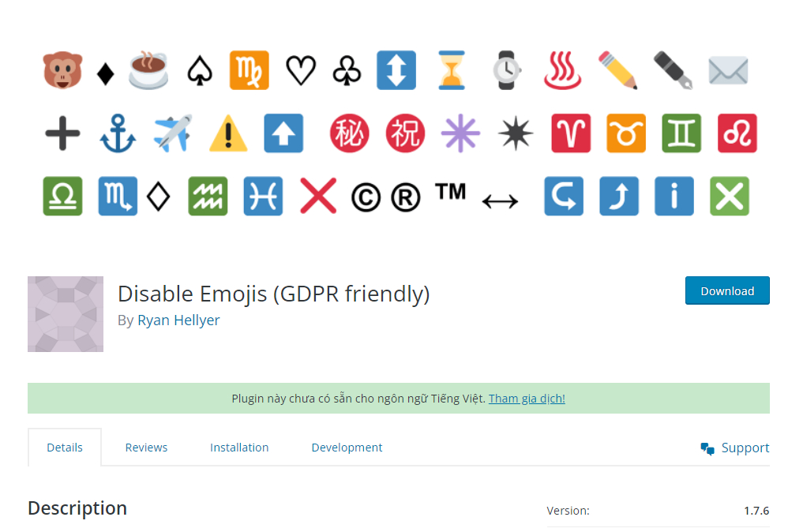Click the blue curving up arrow emoji
Screen dimensions: 803x532
coord(619,196)
